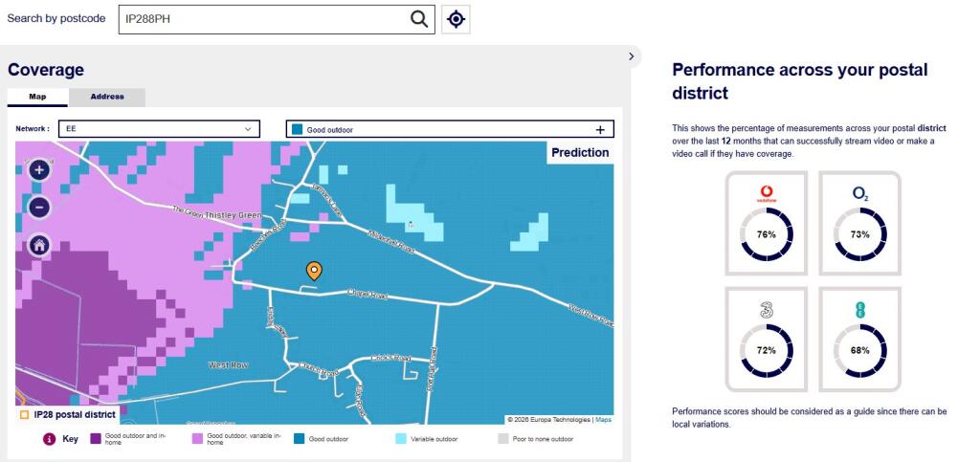Reset map with the home button
This screenshot has width=980, height=462.
[39, 246]
